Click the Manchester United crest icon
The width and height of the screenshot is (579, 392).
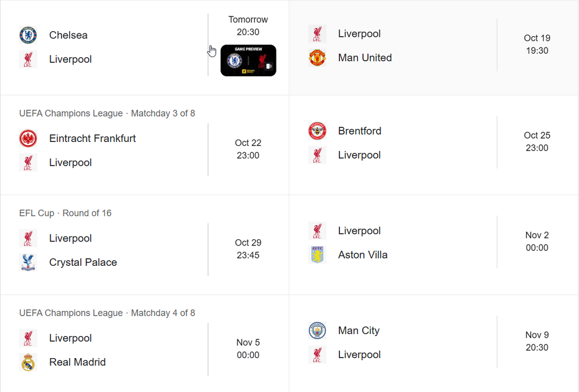tap(317, 58)
